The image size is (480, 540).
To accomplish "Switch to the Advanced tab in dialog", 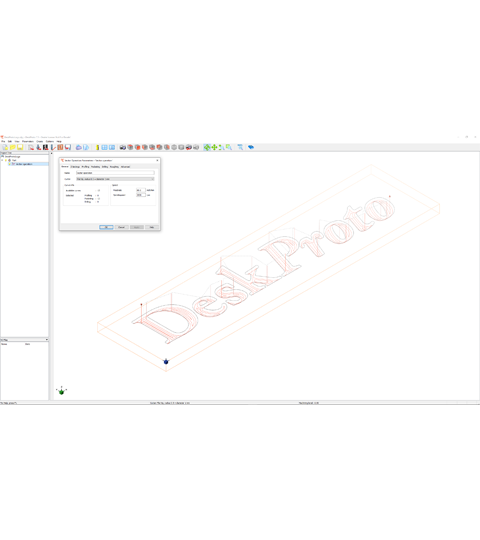I will [125, 167].
